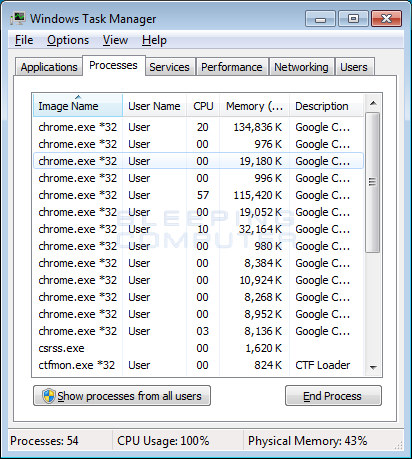Image resolution: width=412 pixels, height=459 pixels.
Task: Click the Show processes from all users button
Action: click(122, 396)
